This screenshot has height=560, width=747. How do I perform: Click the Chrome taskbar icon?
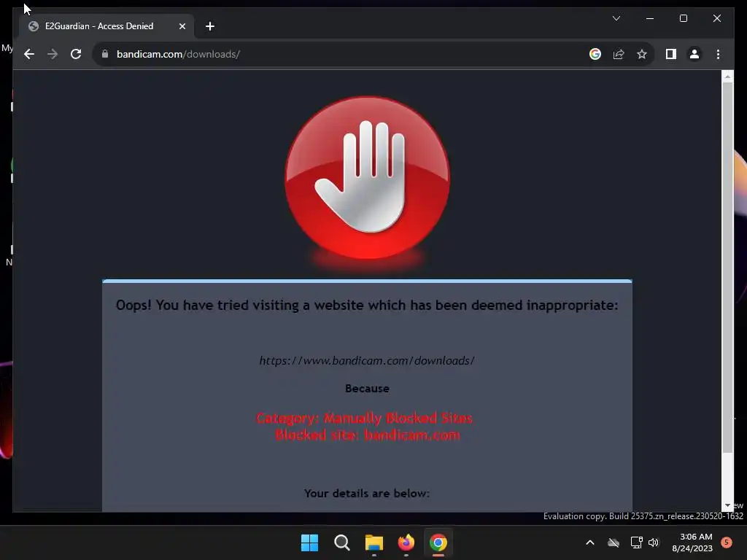pyautogui.click(x=438, y=542)
